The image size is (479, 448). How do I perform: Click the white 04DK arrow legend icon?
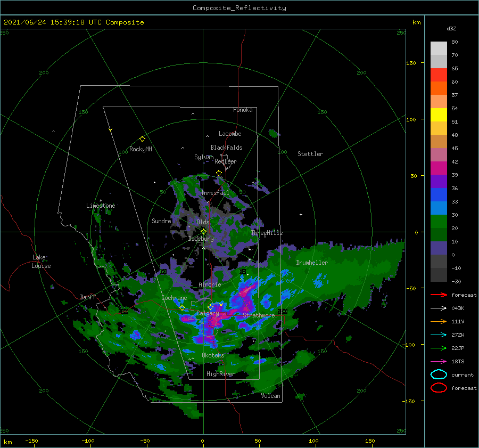tap(439, 308)
